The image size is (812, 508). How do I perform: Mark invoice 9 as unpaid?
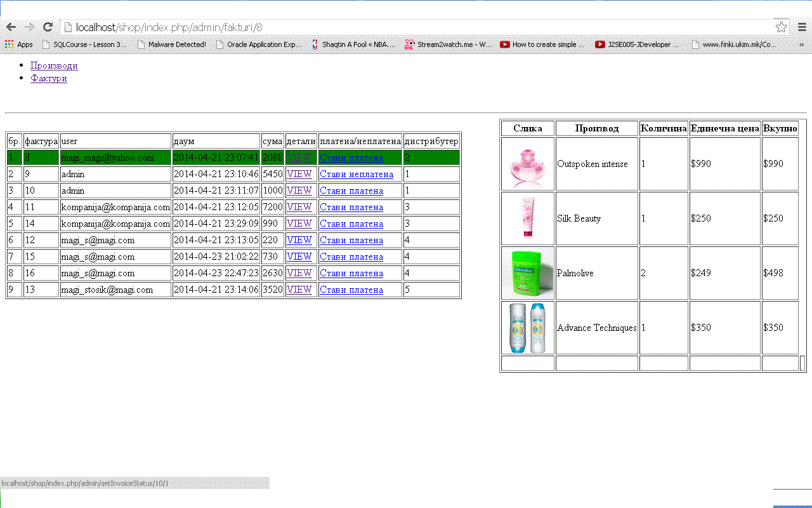(x=356, y=174)
